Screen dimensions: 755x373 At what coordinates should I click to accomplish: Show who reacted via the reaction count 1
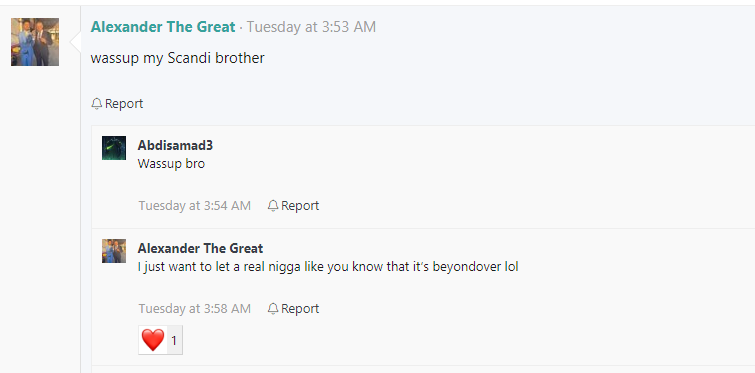[x=174, y=341]
